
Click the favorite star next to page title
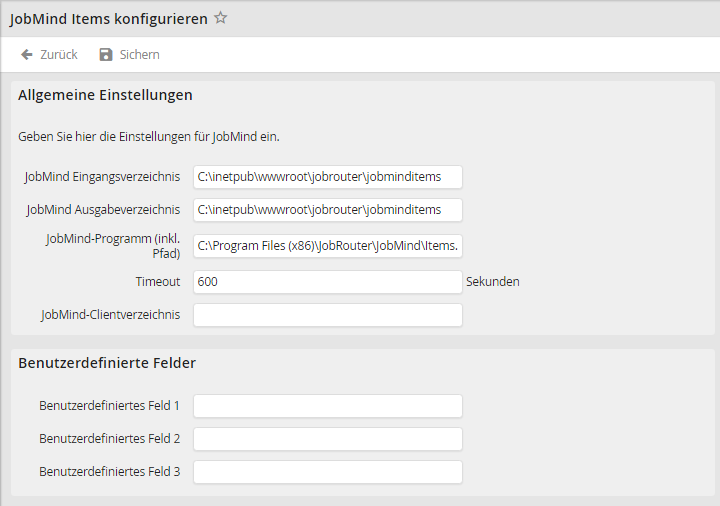[221, 18]
